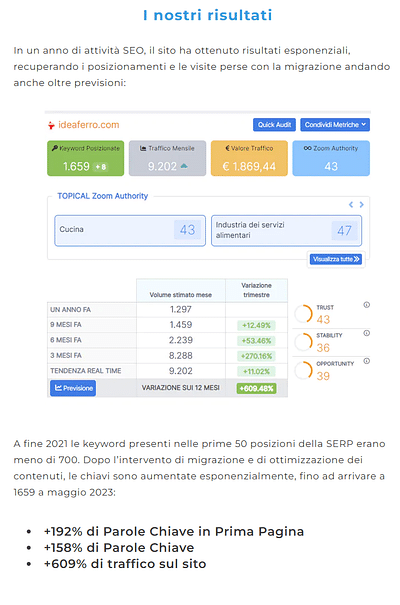The width and height of the screenshot is (400, 605).
Task: Select the Zoom Authority blue card
Action: click(x=331, y=158)
